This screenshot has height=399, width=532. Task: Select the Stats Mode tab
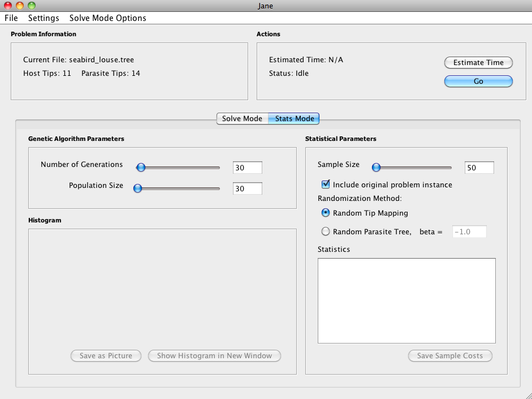point(294,118)
